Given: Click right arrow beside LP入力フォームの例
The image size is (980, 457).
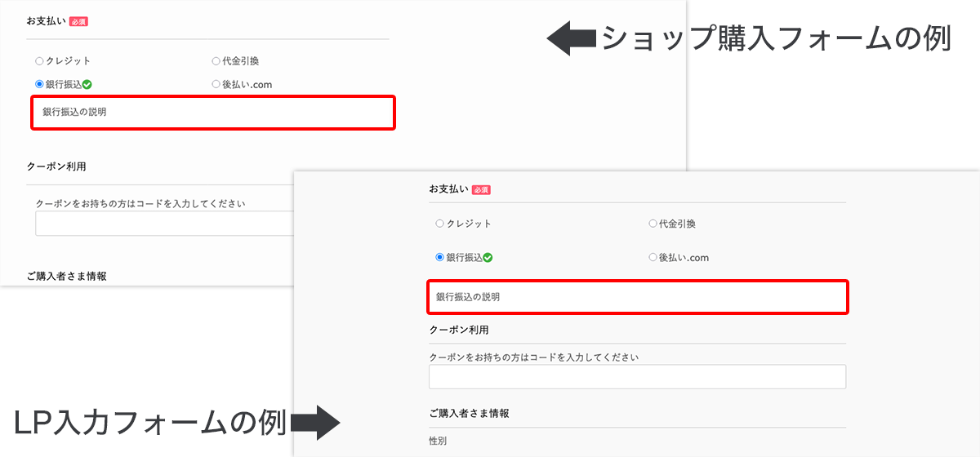Looking at the screenshot, I should click(315, 423).
